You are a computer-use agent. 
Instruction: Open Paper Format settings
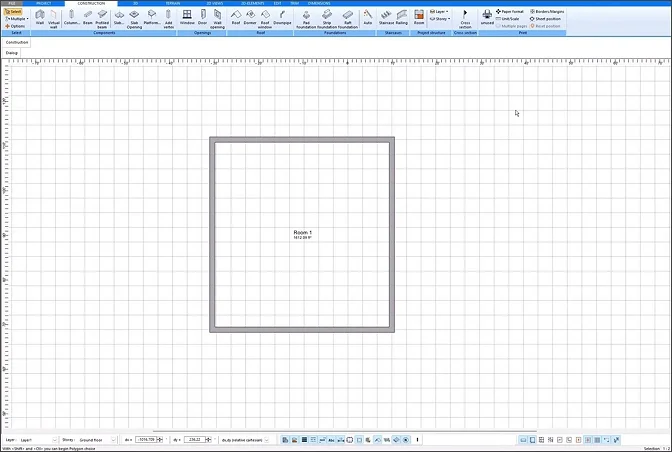510,12
